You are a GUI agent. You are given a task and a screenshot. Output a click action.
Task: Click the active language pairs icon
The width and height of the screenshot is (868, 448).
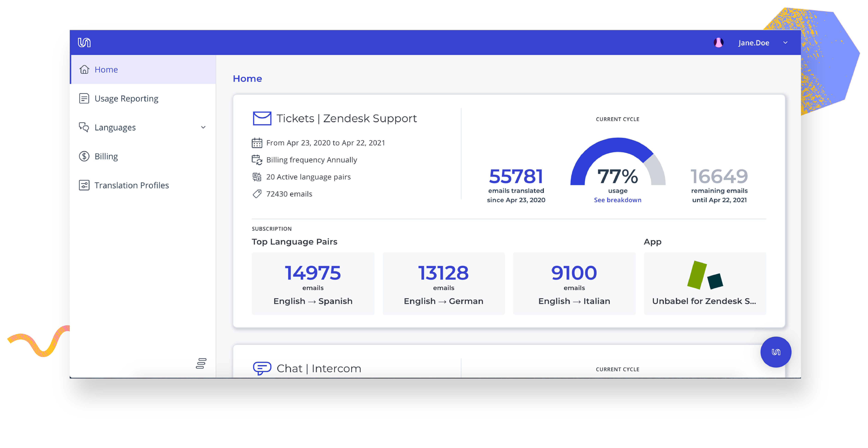pyautogui.click(x=257, y=177)
